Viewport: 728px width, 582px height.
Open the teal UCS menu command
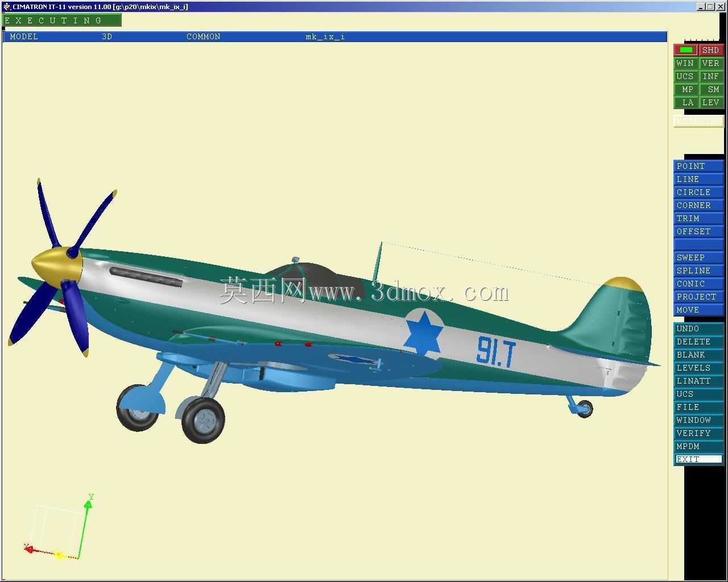698,394
